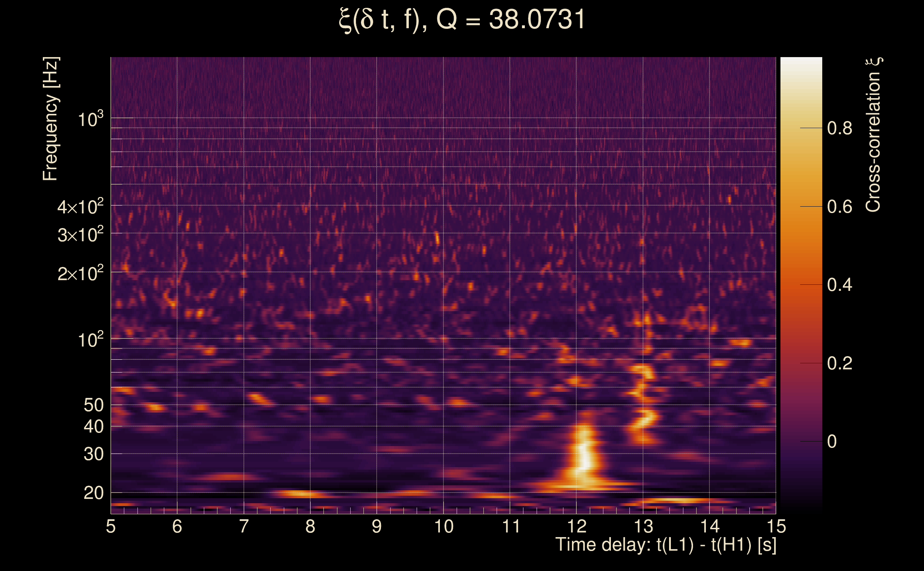Click the Time delay t(L1) - t(H1) axis label
Viewport: 924px width, 571px height.
click(x=666, y=545)
